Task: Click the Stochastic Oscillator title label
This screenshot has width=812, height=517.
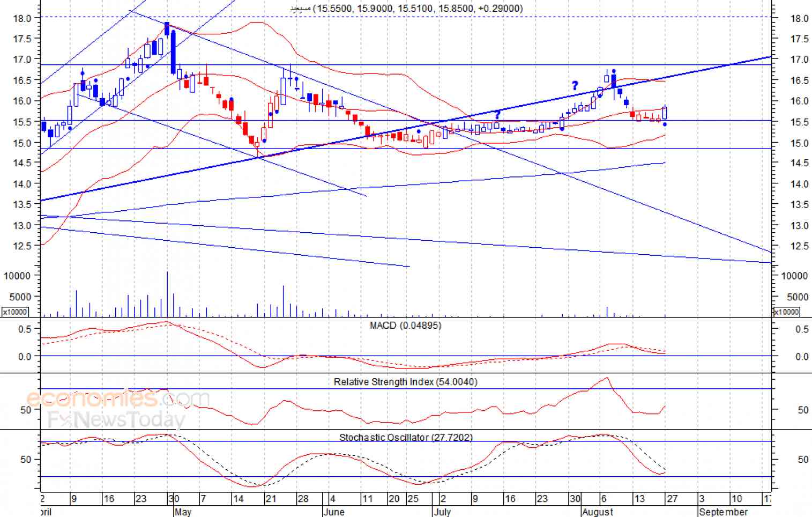Action: 406,438
